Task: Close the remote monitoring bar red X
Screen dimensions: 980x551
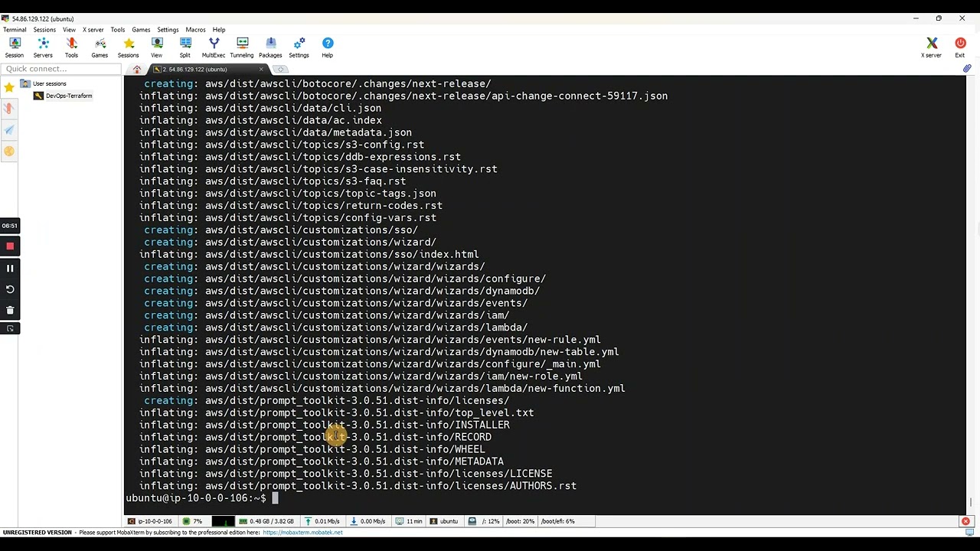Action: [965, 521]
